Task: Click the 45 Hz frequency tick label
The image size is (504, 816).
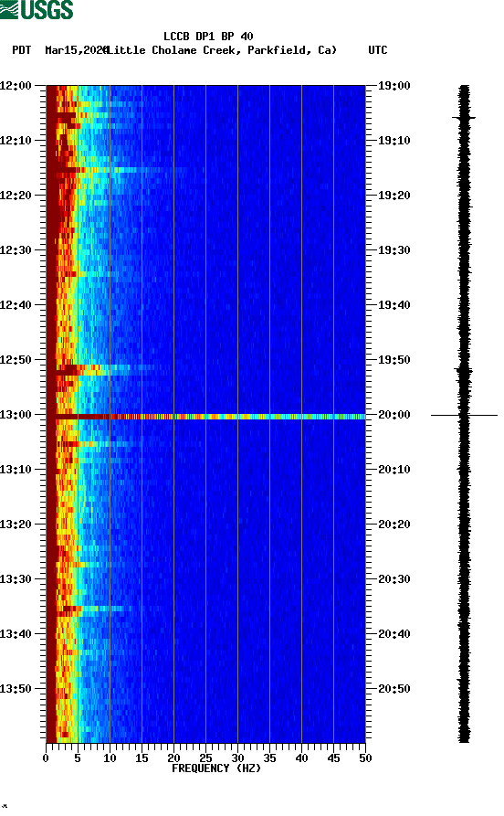Action: (333, 758)
